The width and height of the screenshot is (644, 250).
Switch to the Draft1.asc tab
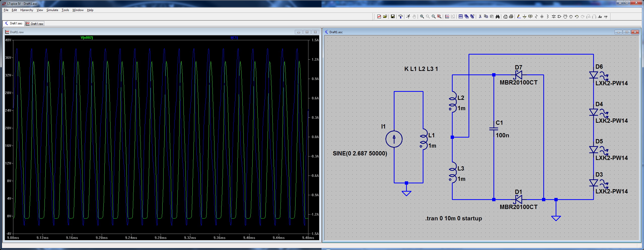tap(14, 23)
